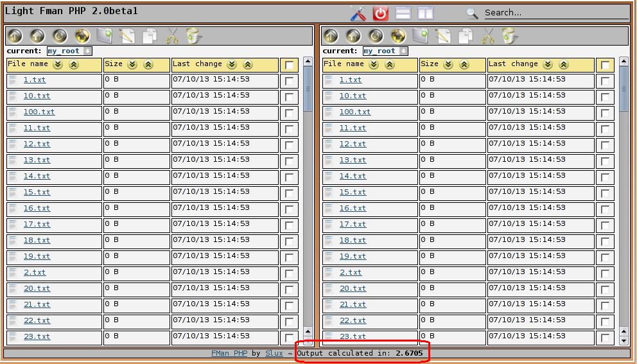
Task: Click the right panel scroll-down arrow at bottom
Action: tap(624, 340)
